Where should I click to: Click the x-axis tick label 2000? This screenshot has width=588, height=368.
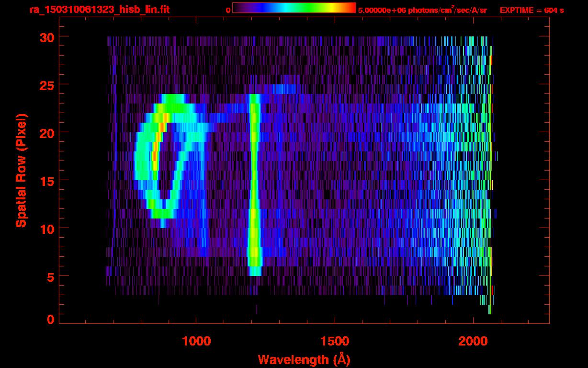click(473, 341)
